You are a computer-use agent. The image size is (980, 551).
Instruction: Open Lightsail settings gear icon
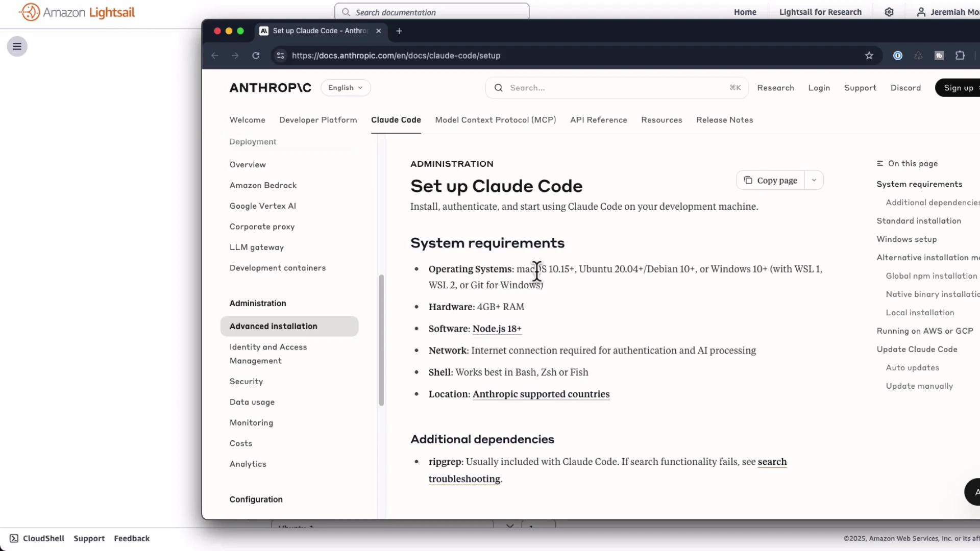point(890,12)
